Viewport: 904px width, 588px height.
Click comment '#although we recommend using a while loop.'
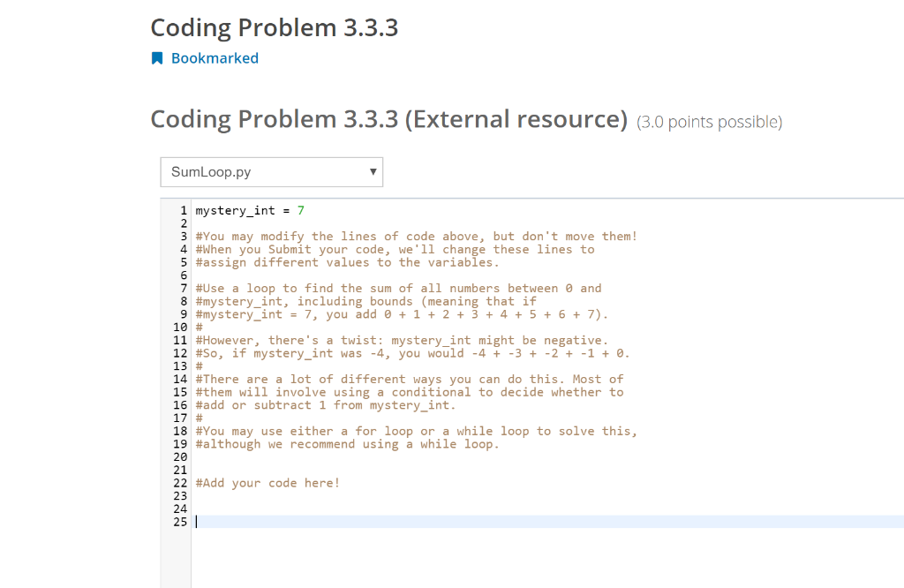pos(347,444)
